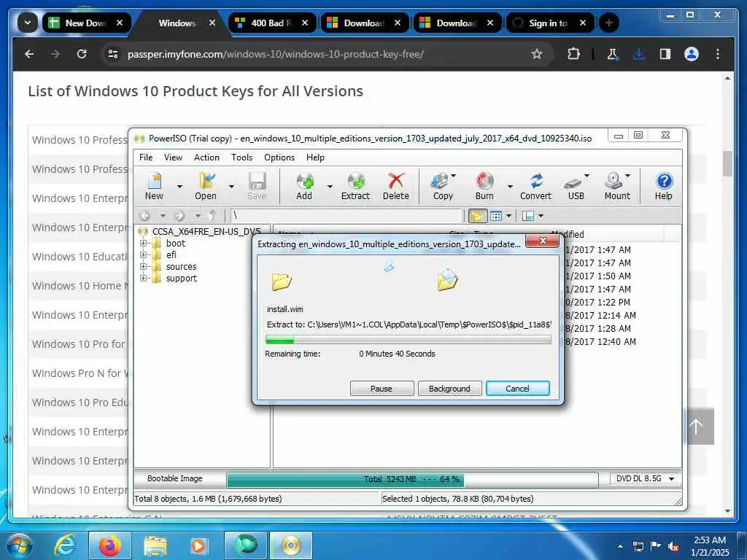747x560 pixels.
Task: Click the Chrome bookmark star icon
Action: click(x=537, y=54)
